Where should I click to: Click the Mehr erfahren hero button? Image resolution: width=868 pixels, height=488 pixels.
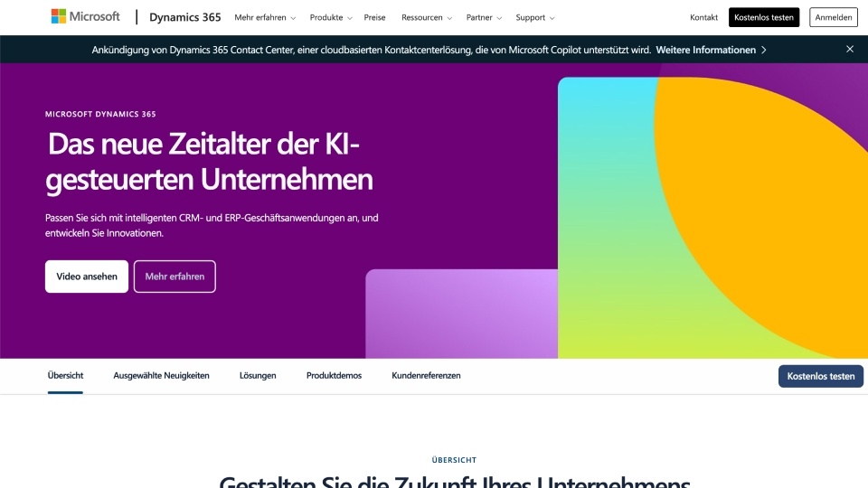pos(175,277)
